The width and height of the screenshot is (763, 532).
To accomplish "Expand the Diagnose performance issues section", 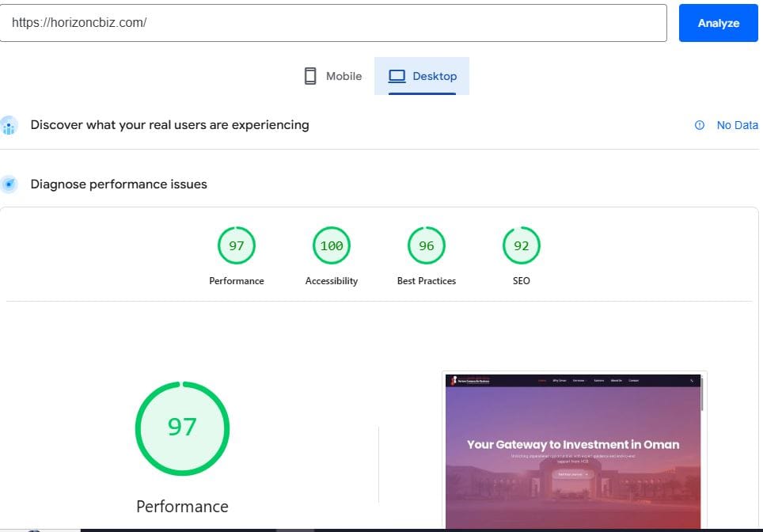I will pos(118,184).
